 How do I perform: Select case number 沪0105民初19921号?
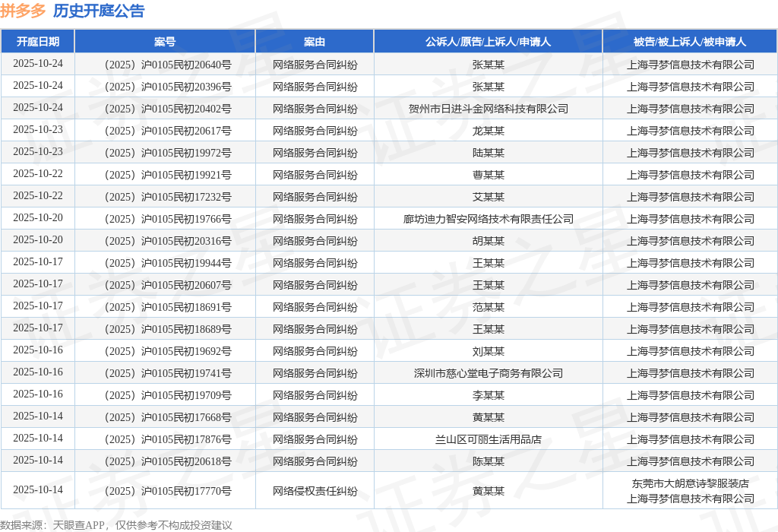click(168, 175)
